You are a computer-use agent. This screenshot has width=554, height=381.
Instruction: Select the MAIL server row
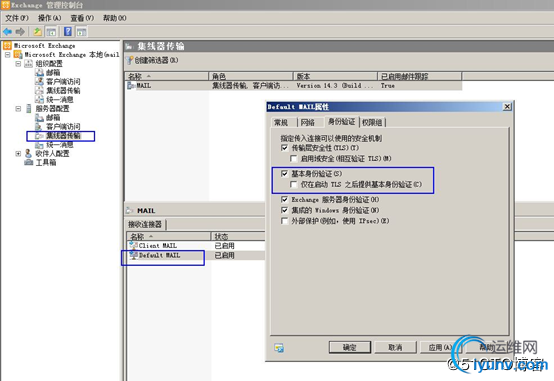pos(294,86)
